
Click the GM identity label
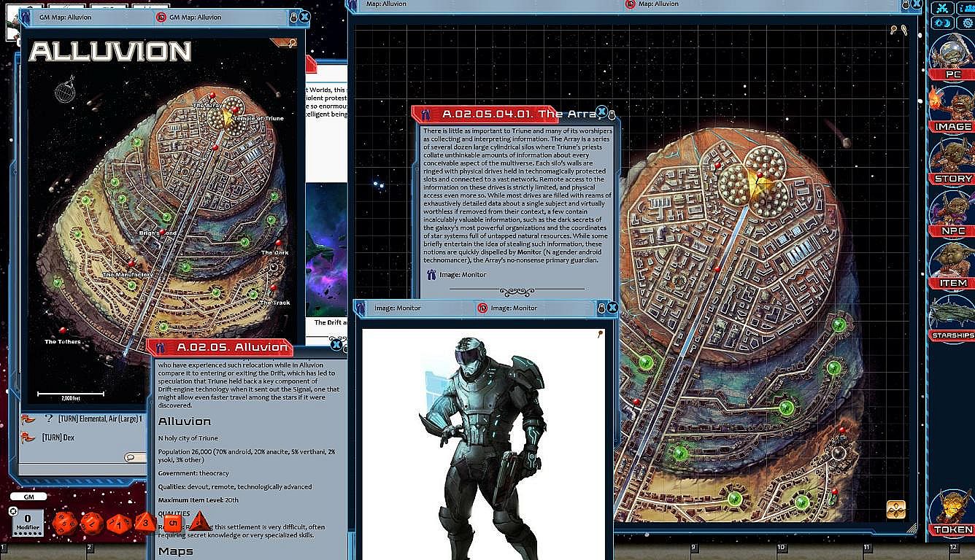pos(29,497)
